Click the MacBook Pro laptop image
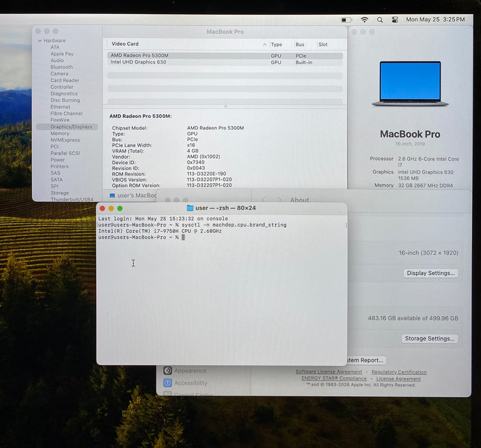This screenshot has width=481, height=448. pyautogui.click(x=410, y=84)
